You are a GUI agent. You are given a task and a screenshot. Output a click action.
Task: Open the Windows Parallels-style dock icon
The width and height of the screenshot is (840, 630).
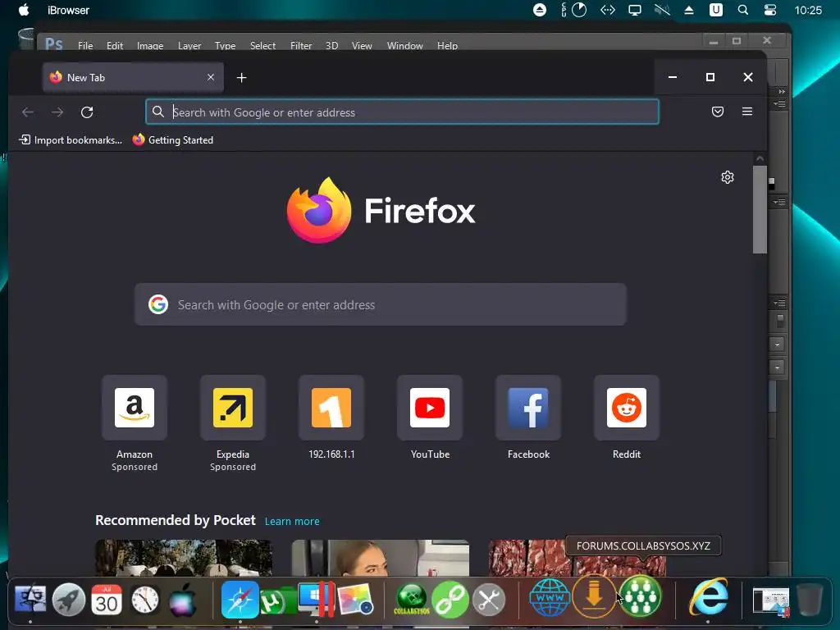coord(317,599)
